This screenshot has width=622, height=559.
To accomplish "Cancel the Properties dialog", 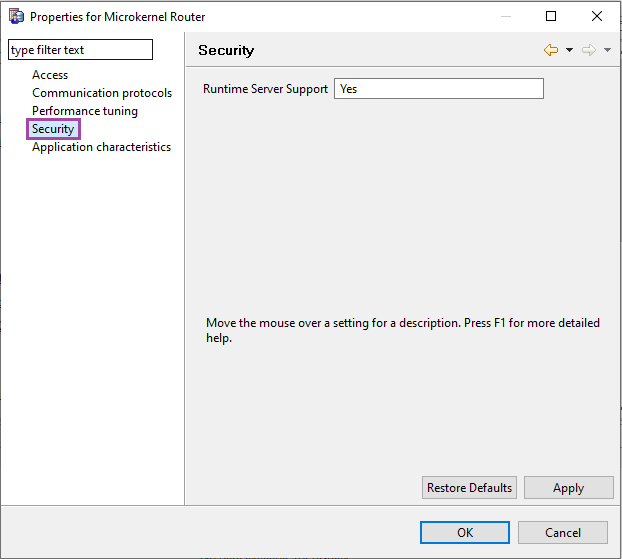I will point(563,532).
